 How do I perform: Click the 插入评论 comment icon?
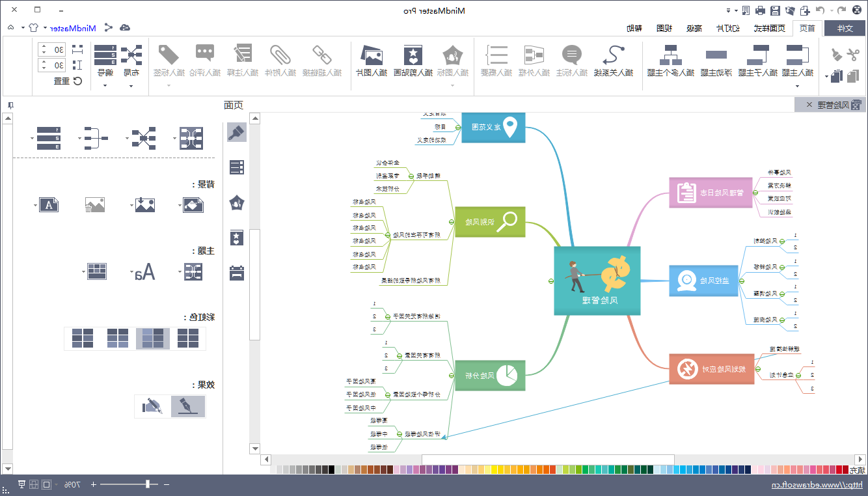click(x=205, y=53)
